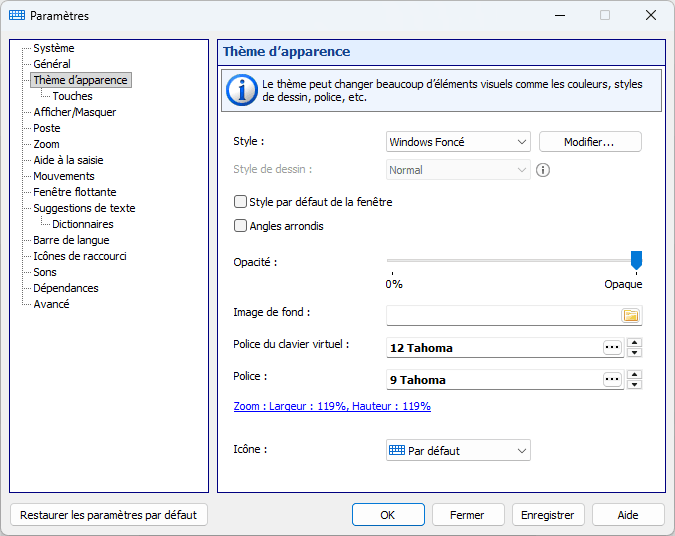The height and width of the screenshot is (536, 675).
Task: Click the Modifier... button
Action: 590,142
